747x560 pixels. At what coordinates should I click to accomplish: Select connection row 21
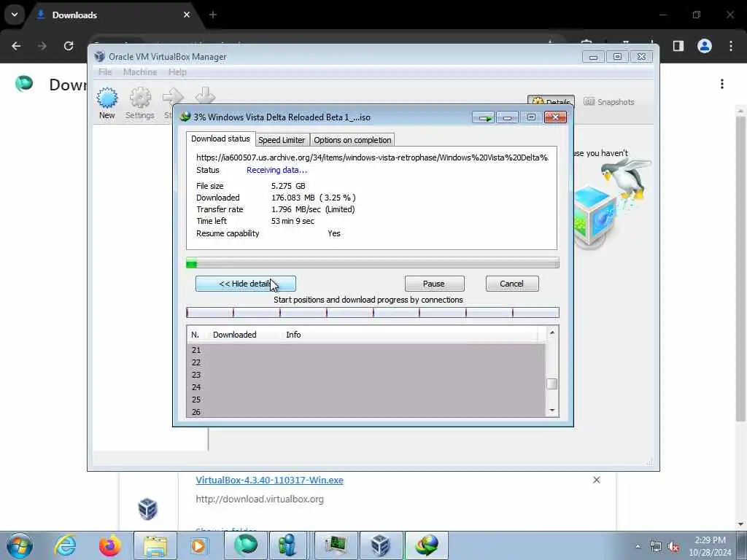pyautogui.click(x=366, y=350)
